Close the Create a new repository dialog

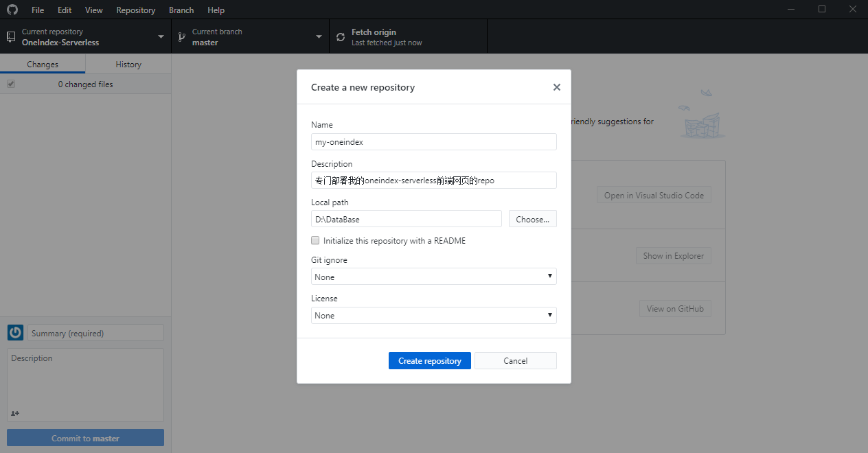coord(556,87)
